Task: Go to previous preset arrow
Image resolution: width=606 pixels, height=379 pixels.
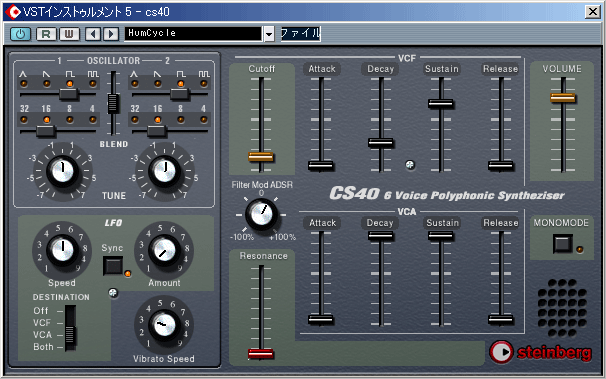Action: pyautogui.click(x=93, y=34)
